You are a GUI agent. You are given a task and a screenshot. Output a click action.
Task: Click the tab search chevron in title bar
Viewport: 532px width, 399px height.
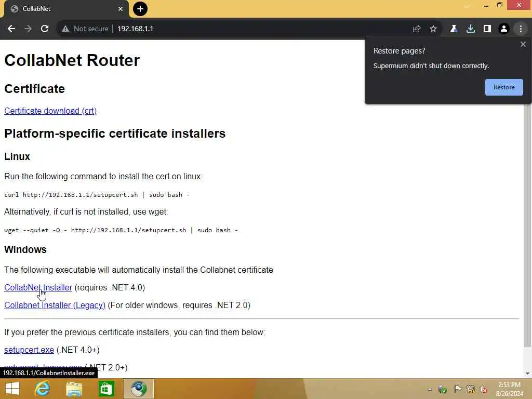click(x=467, y=6)
